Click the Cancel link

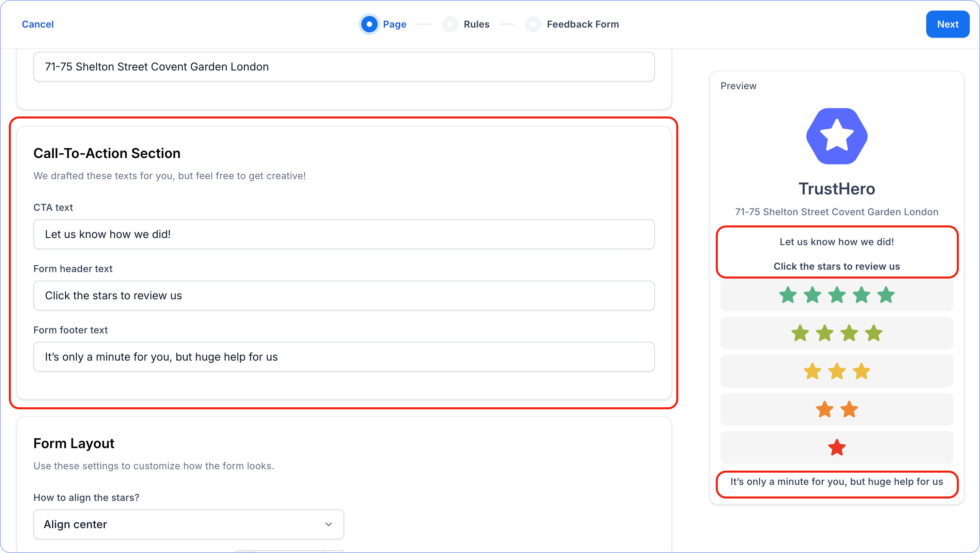click(38, 24)
